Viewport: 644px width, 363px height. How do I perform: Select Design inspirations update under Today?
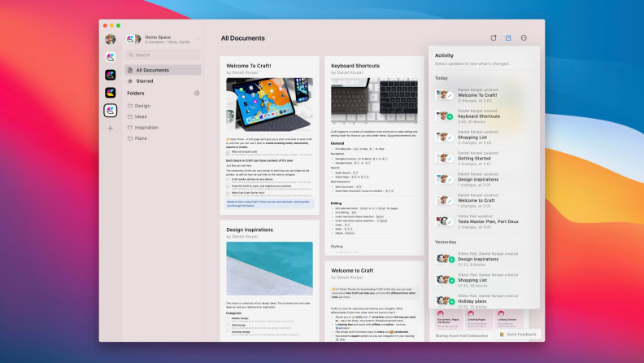tap(483, 179)
